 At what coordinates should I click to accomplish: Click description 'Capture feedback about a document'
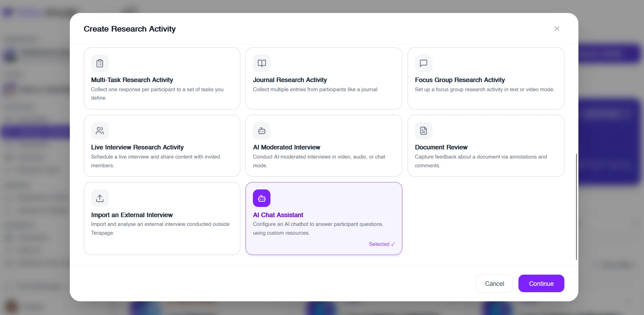[481, 161]
